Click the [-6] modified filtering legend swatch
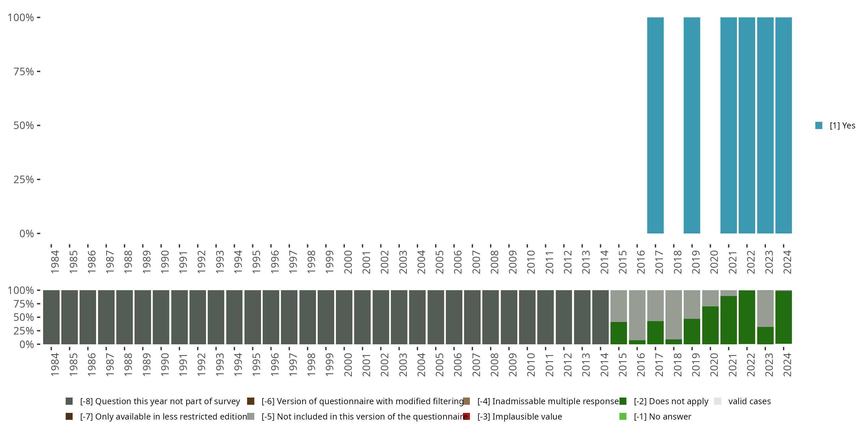 (250, 401)
